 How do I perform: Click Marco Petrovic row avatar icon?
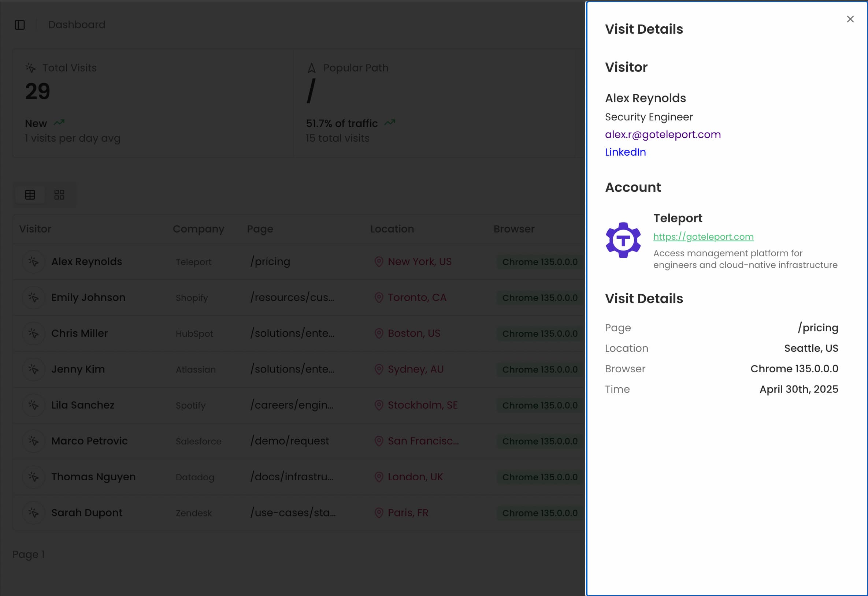point(34,441)
